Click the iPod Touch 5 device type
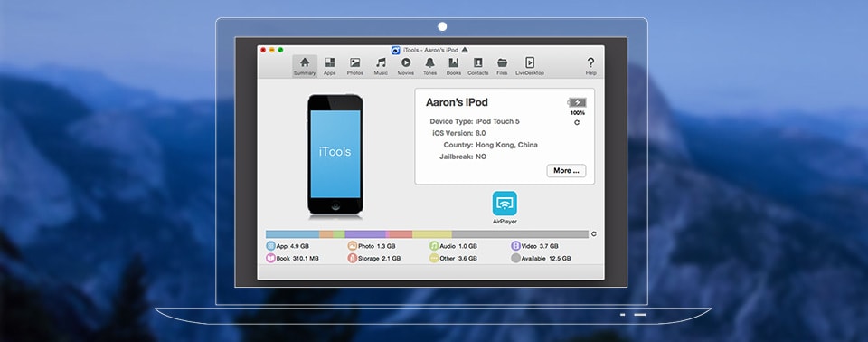The height and width of the screenshot is (342, 868). 497,121
